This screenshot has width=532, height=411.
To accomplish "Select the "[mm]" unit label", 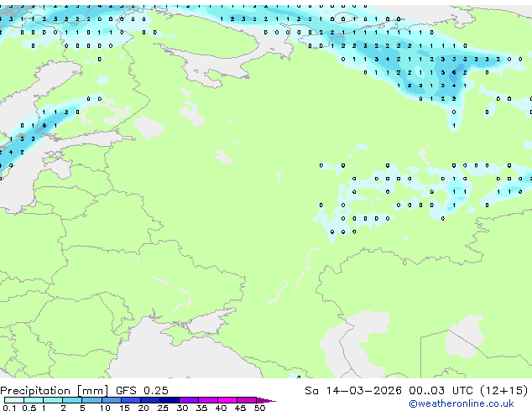I will 92,391.
